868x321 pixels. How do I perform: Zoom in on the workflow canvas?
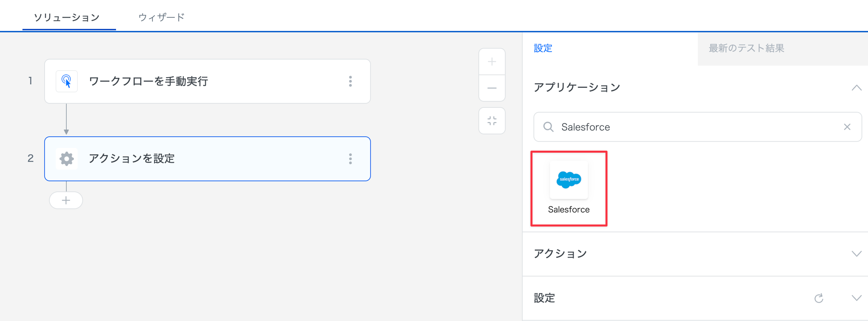(x=492, y=62)
